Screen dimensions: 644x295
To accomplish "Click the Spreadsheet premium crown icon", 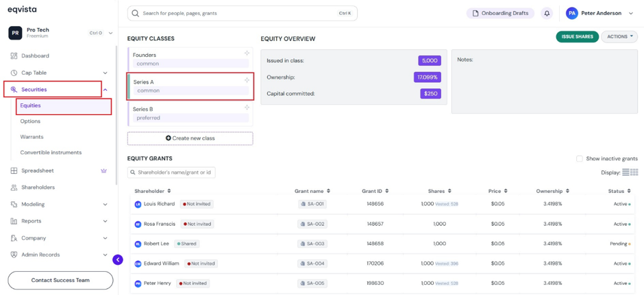I will click(x=103, y=170).
